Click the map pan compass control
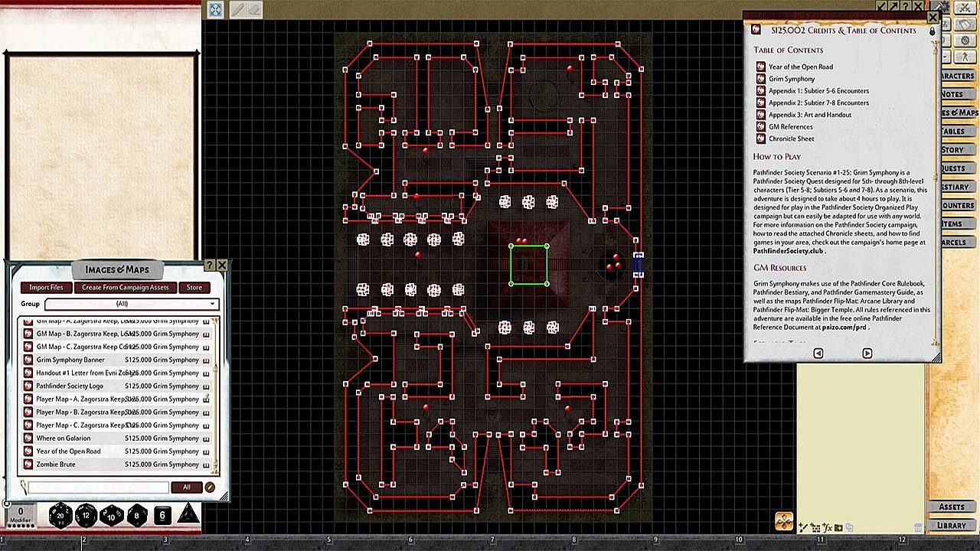 pyautogui.click(x=784, y=521)
